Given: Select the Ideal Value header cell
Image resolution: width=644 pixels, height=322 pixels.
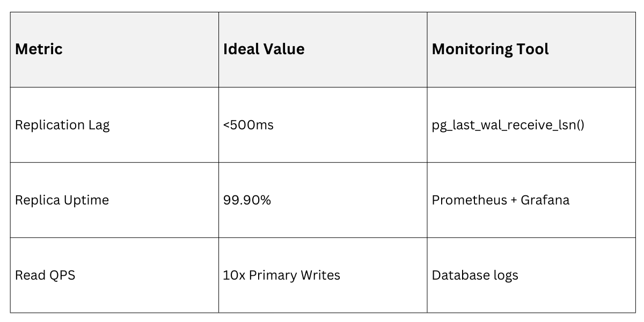Looking at the screenshot, I should (x=264, y=49).
